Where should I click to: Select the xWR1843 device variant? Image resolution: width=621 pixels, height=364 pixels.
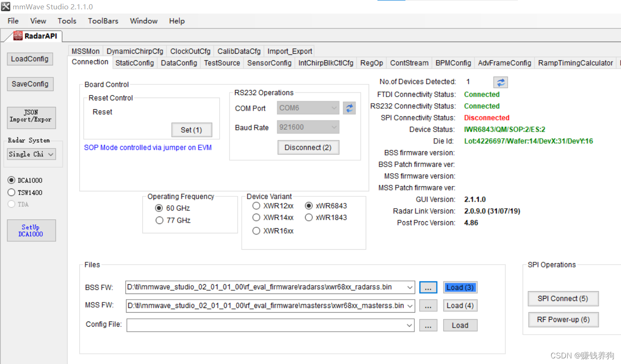tap(309, 217)
